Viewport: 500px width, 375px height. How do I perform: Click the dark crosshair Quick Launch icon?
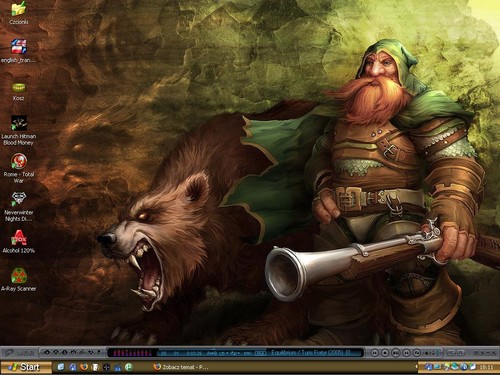(x=106, y=367)
